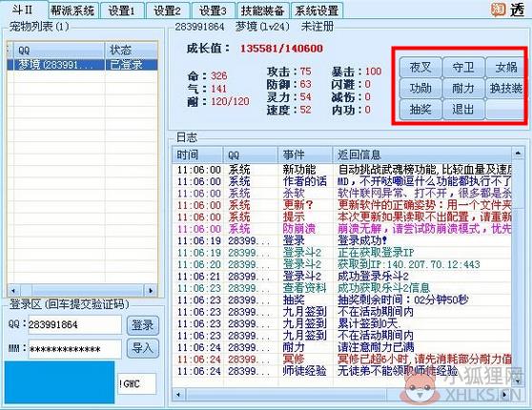532x410 pixels.
Task: Open the 设置1 tab
Action: [122, 10]
